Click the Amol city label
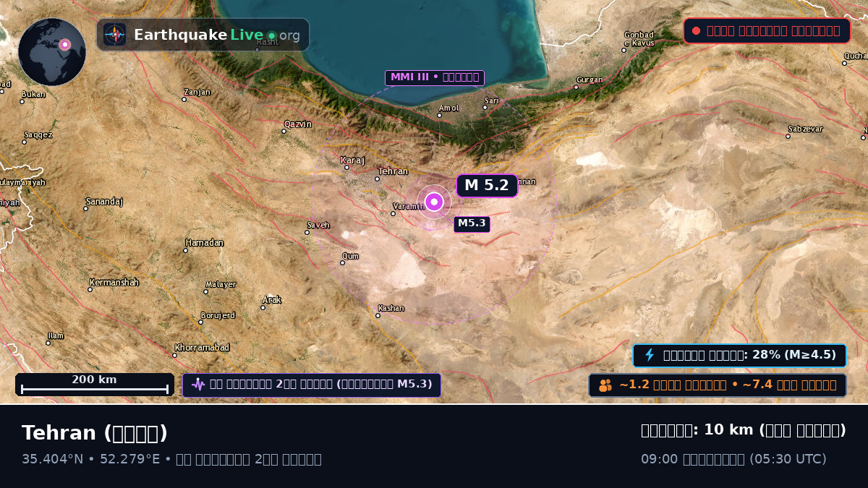Screen dimensions: 868x488 coord(449,108)
